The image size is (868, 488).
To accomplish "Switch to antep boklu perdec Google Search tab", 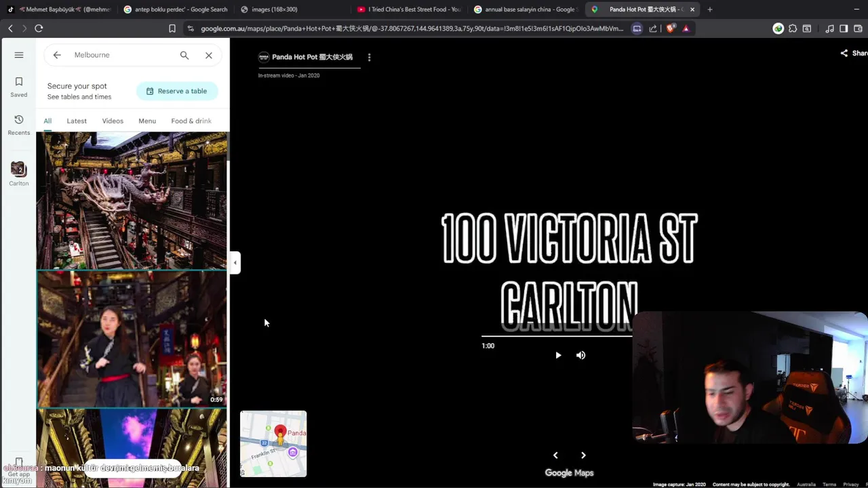I will point(176,9).
